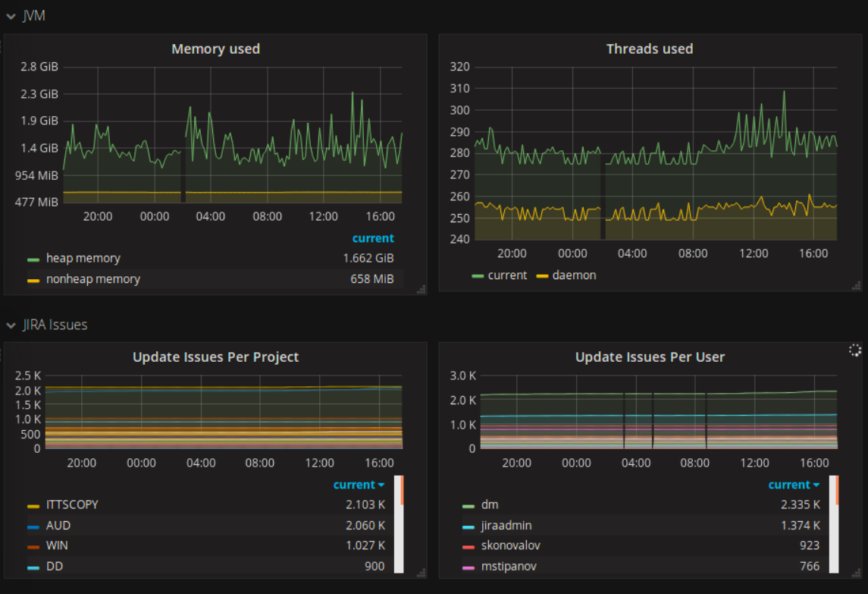The image size is (868, 594).
Task: Collapse the JVM row chevron
Action: click(11, 16)
